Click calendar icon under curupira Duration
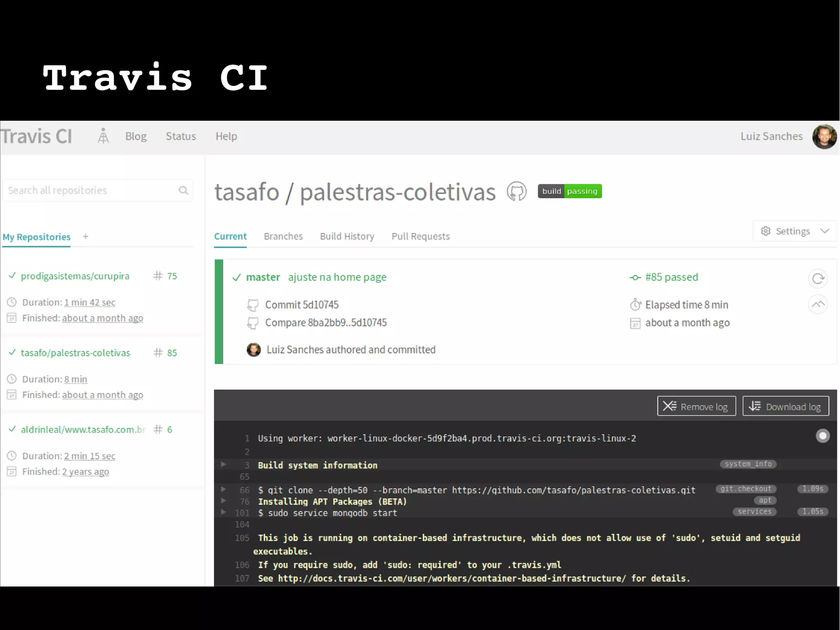 (x=12, y=318)
